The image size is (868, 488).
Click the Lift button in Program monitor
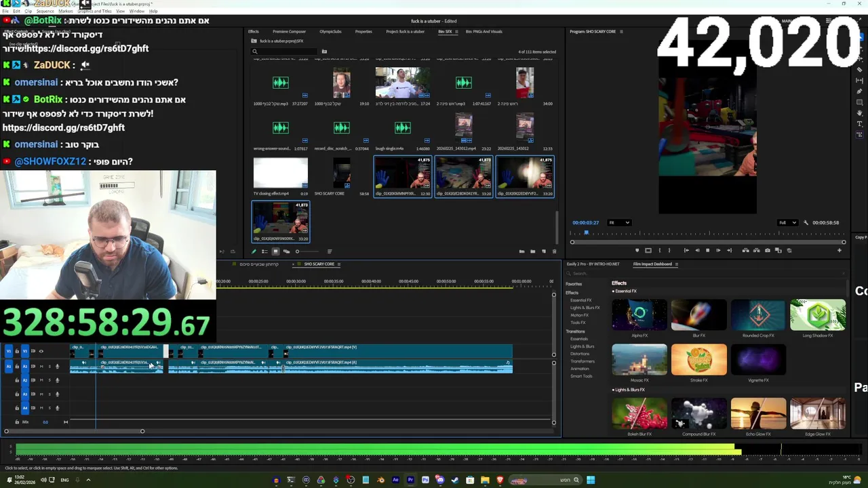click(746, 251)
